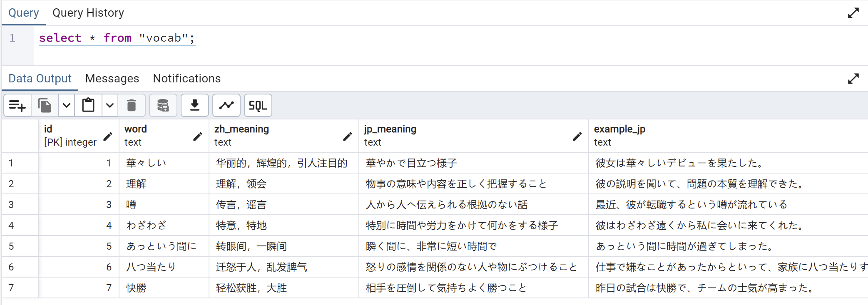Click the Paste clipboard icon
Screen dimensions: 868x305
[88, 106]
